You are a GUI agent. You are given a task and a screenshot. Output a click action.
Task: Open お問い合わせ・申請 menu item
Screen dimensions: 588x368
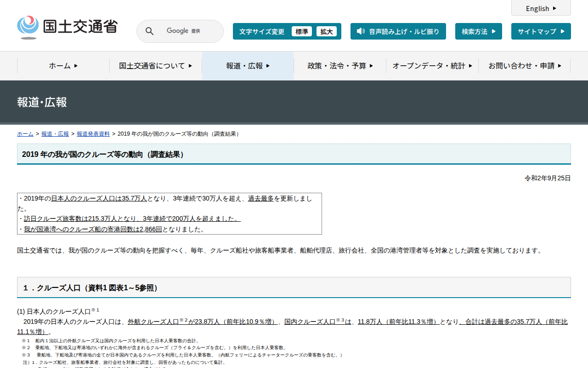click(x=524, y=66)
